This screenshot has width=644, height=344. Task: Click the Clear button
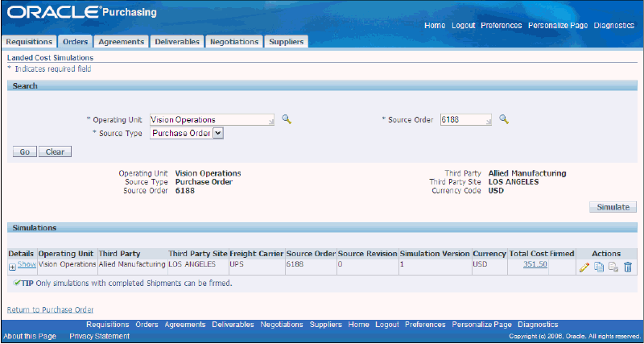pos(55,151)
